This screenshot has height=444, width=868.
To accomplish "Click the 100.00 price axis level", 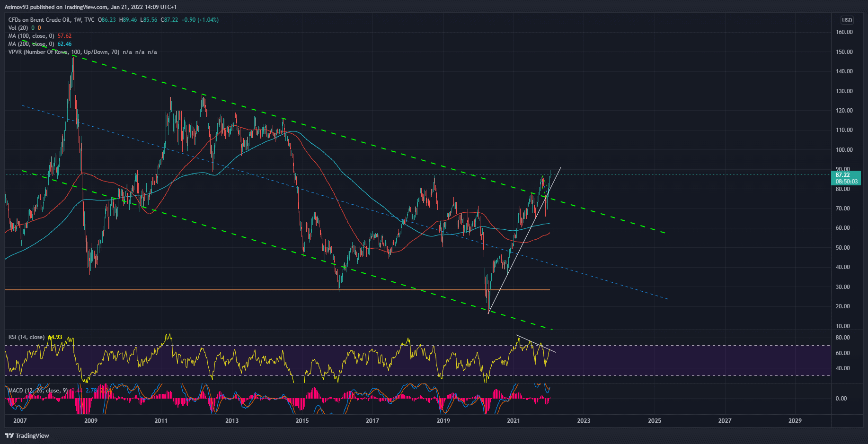I will click(x=844, y=150).
